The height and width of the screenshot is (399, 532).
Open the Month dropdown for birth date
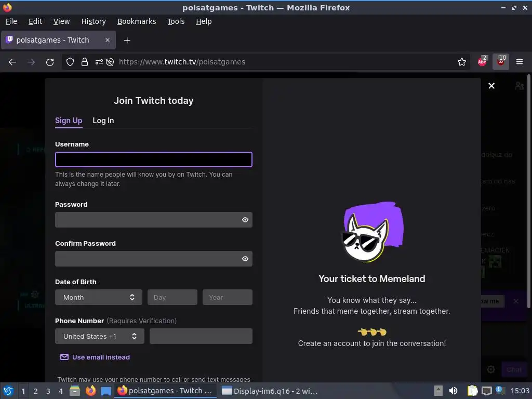[x=99, y=297]
